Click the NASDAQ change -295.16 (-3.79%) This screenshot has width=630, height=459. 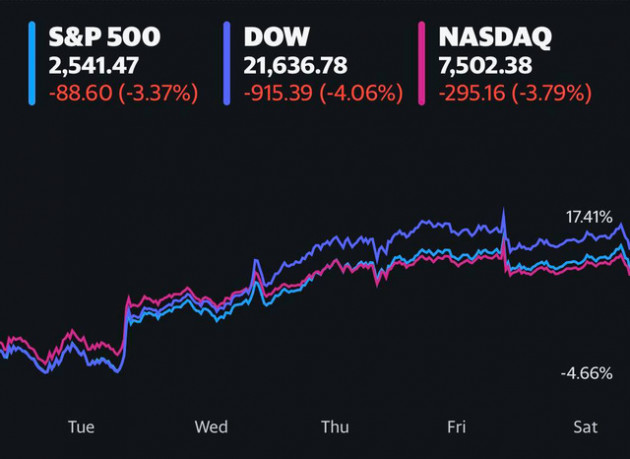[x=515, y=93]
